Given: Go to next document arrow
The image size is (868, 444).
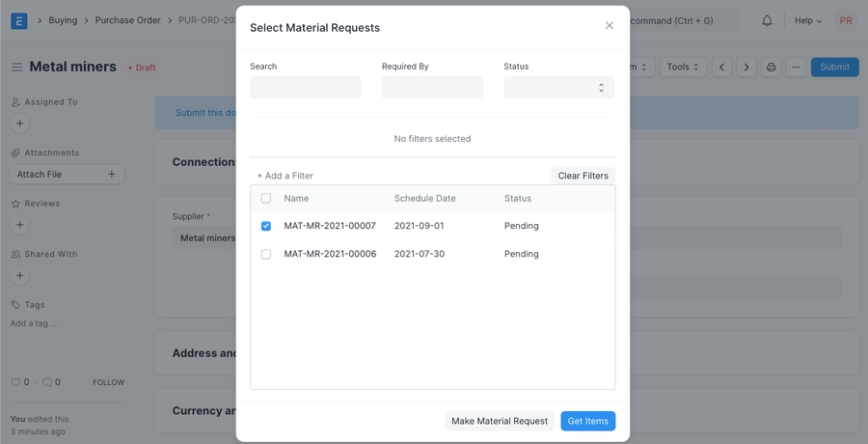Looking at the screenshot, I should tap(746, 67).
